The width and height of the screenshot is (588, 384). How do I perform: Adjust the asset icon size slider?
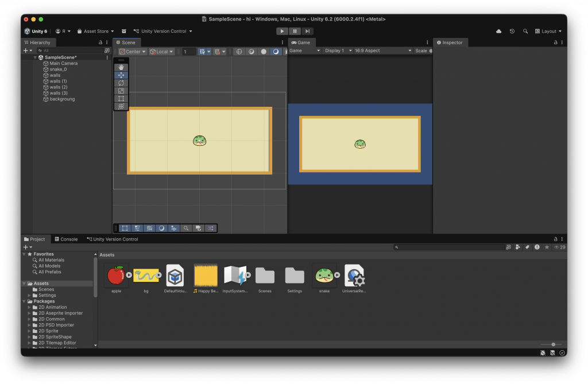coord(553,344)
